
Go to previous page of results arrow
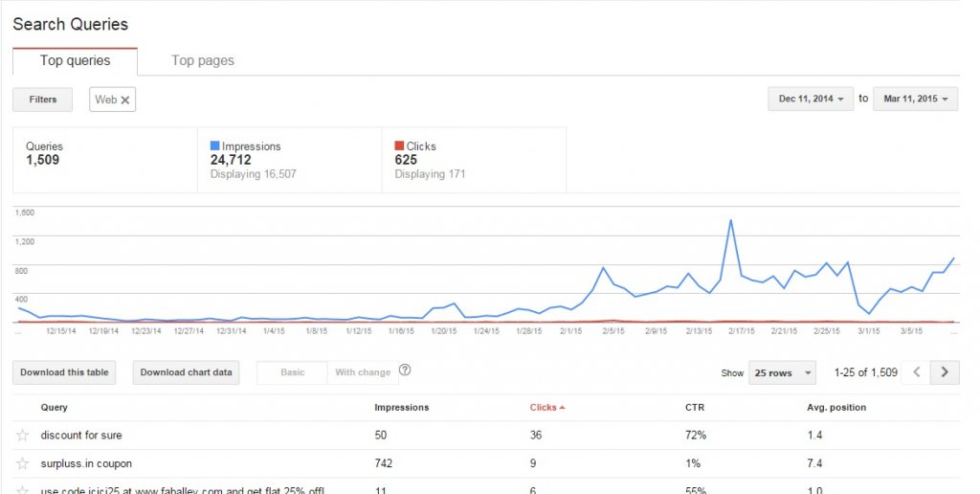(916, 372)
